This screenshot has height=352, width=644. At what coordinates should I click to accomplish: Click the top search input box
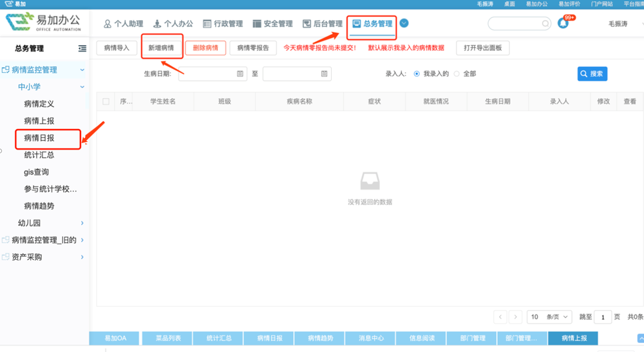[520, 23]
